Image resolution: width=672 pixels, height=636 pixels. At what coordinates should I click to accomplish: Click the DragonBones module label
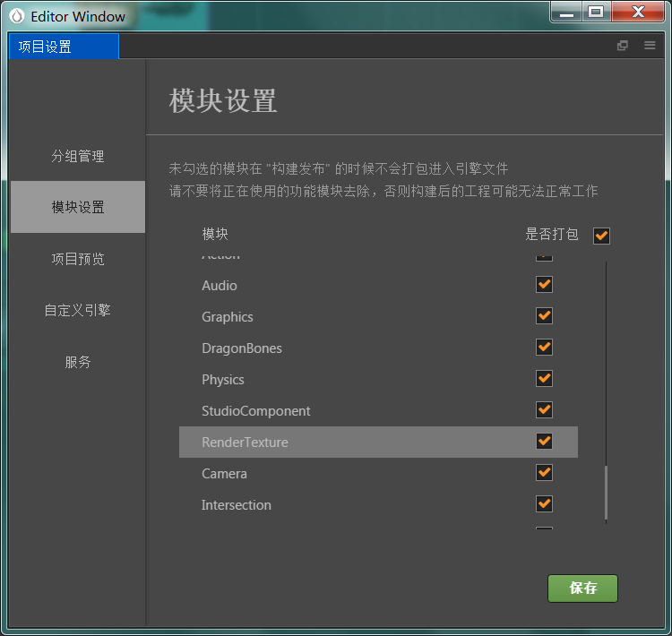point(242,348)
